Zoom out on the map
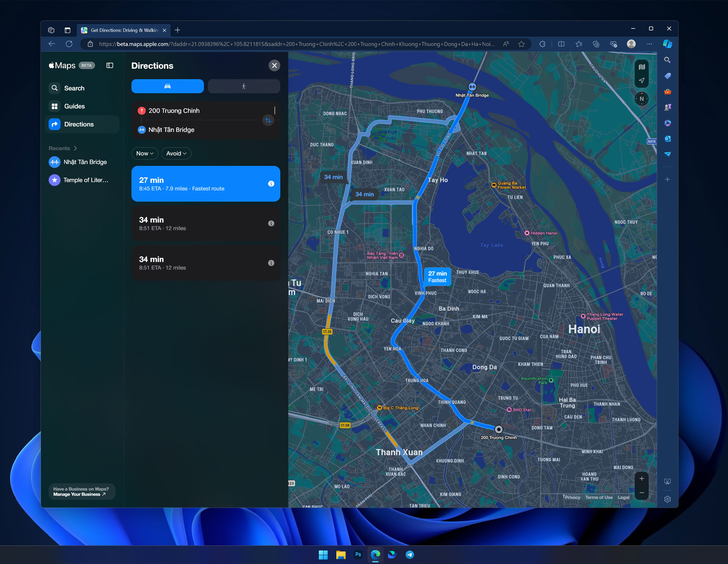728x564 pixels. [642, 493]
